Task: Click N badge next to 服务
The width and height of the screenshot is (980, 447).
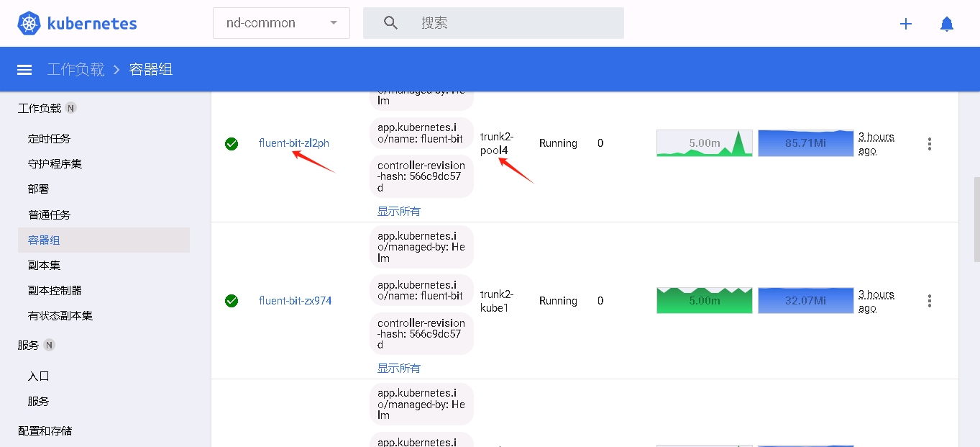Action: tap(49, 345)
